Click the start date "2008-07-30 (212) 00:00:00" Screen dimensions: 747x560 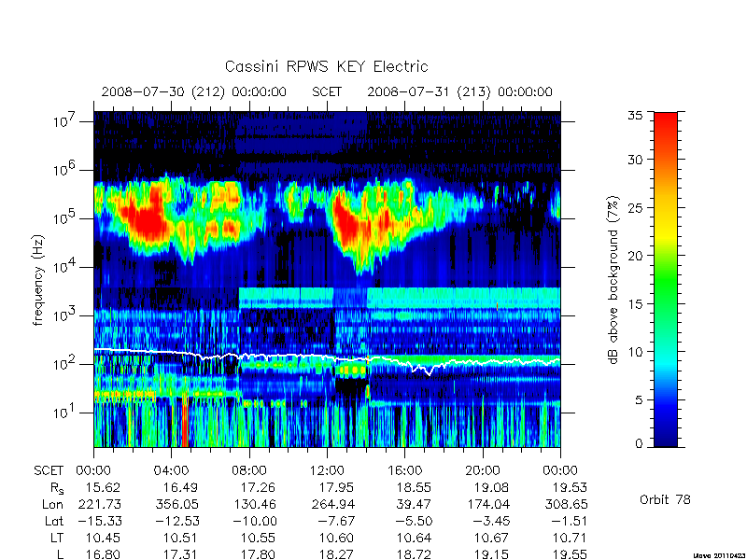(194, 91)
